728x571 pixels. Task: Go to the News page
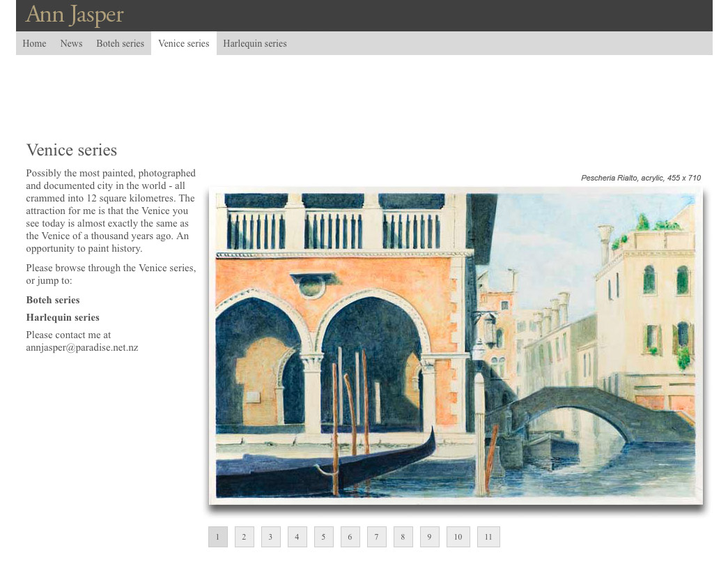pyautogui.click(x=71, y=43)
